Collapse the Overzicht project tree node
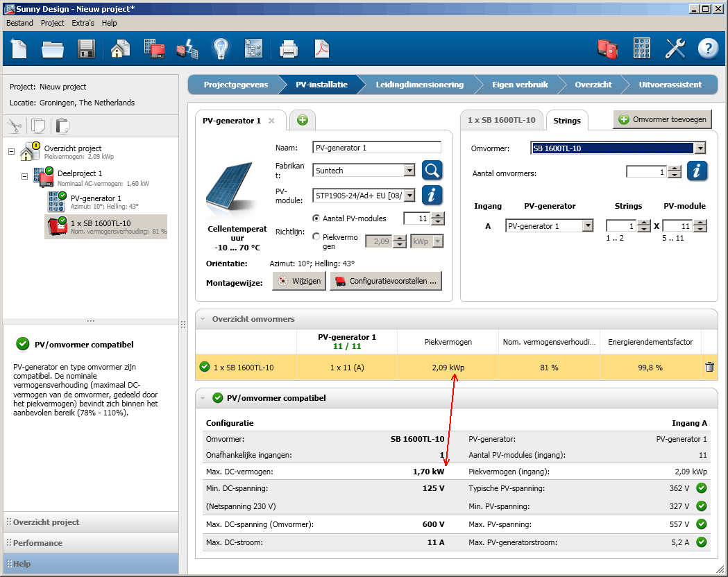 tap(12, 152)
